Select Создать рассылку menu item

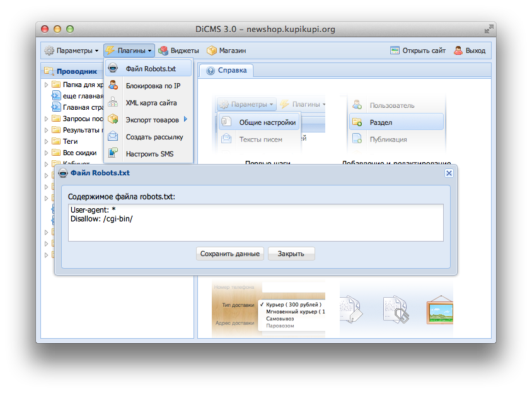pyautogui.click(x=149, y=136)
